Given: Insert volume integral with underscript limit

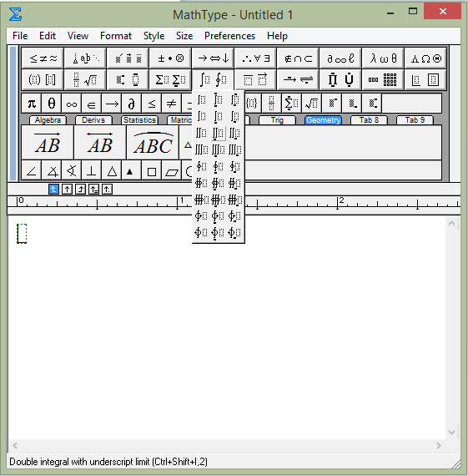Looking at the screenshot, I should [x=218, y=200].
